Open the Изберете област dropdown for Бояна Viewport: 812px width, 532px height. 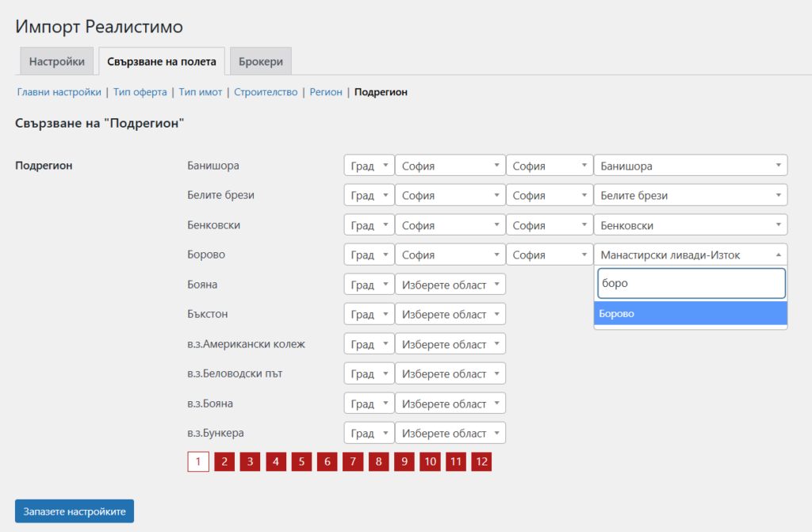pyautogui.click(x=450, y=285)
